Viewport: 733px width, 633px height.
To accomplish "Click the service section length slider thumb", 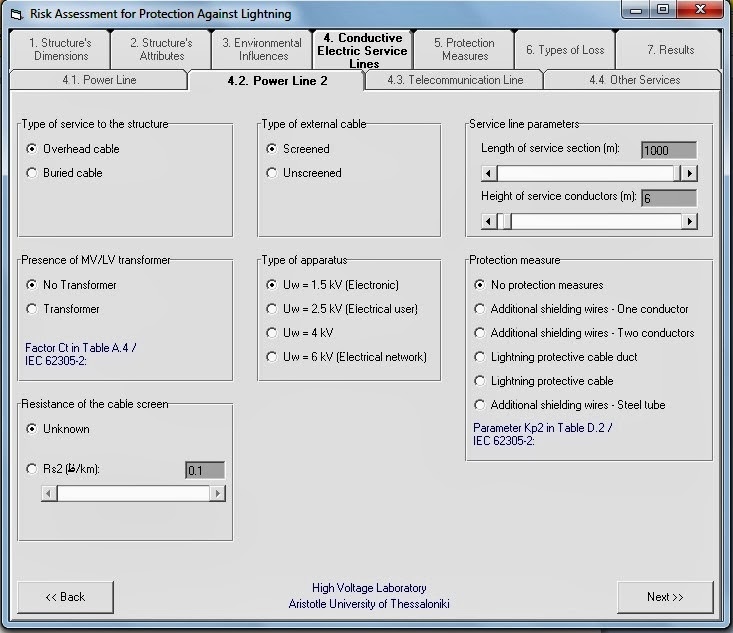I will pos(677,173).
